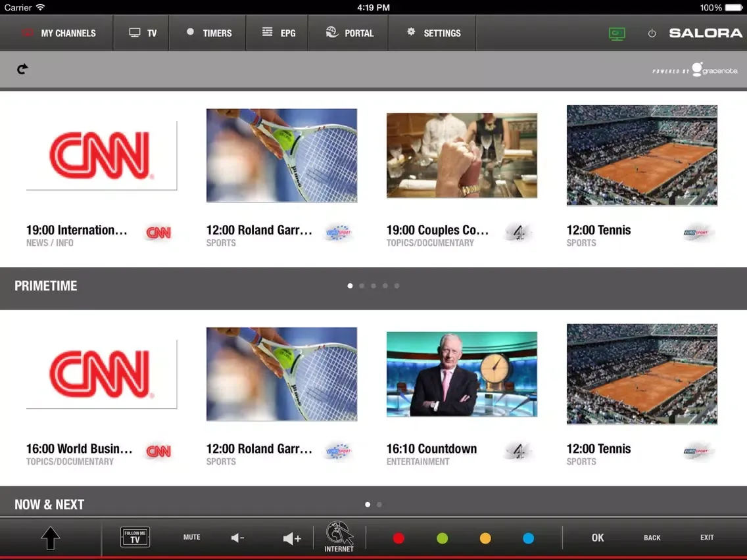Jump to the fourth Primetime page dot
Image resolution: width=747 pixels, height=560 pixels.
coord(385,286)
